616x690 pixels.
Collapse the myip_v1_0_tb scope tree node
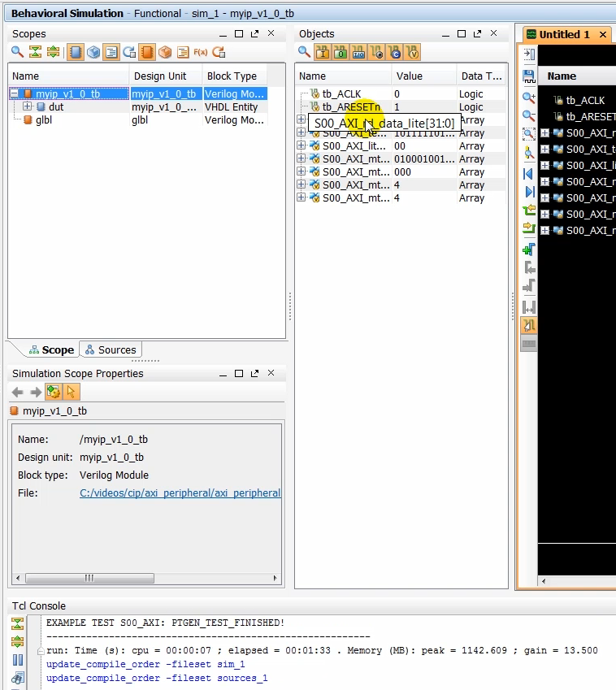(15, 94)
